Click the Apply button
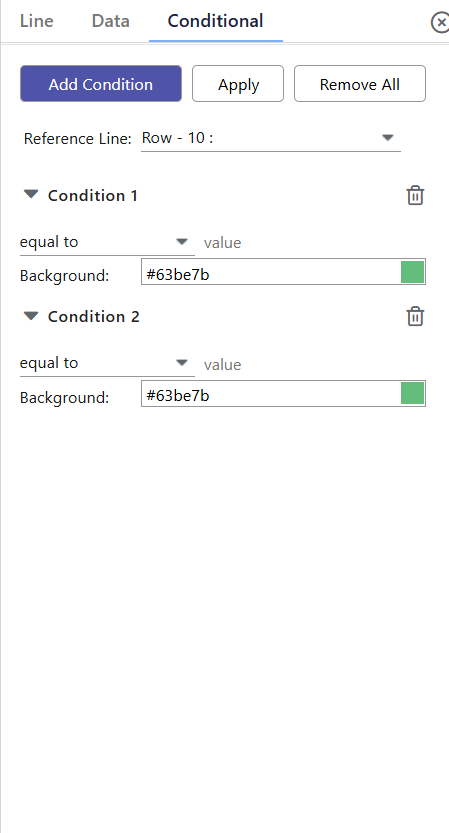Screen dimensions: 449x833 238,83
